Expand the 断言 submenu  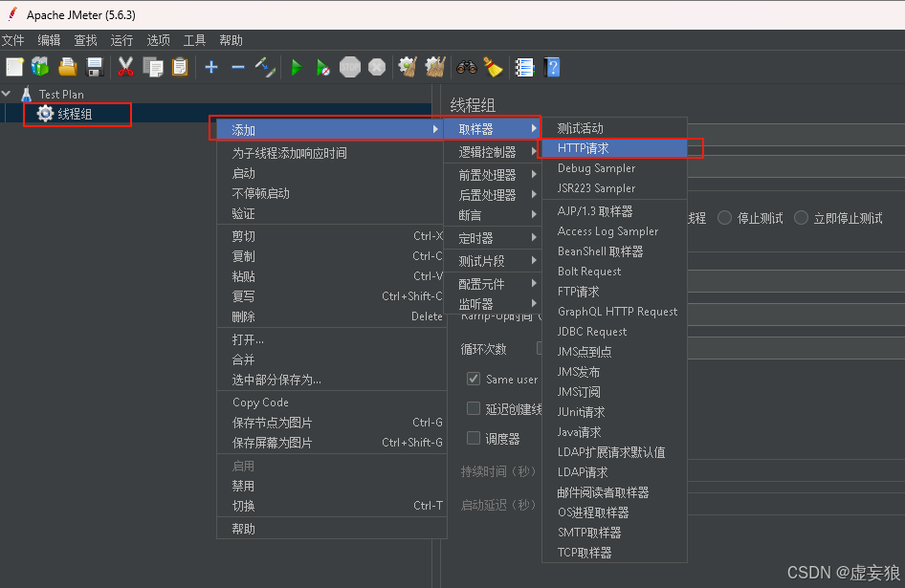pos(493,215)
